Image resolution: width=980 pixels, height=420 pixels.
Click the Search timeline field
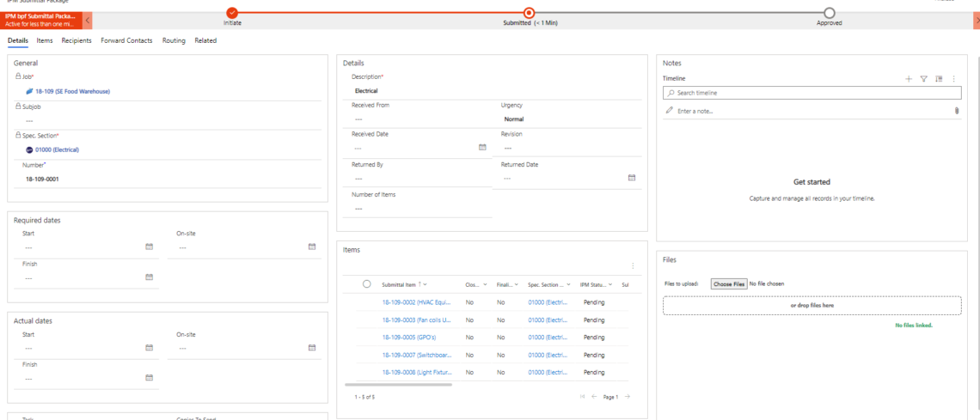pyautogui.click(x=812, y=93)
